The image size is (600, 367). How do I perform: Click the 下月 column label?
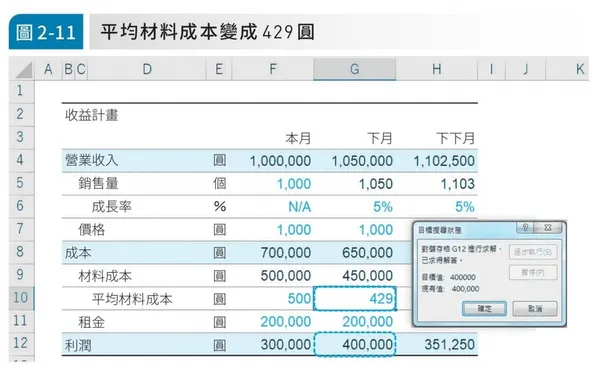point(380,138)
